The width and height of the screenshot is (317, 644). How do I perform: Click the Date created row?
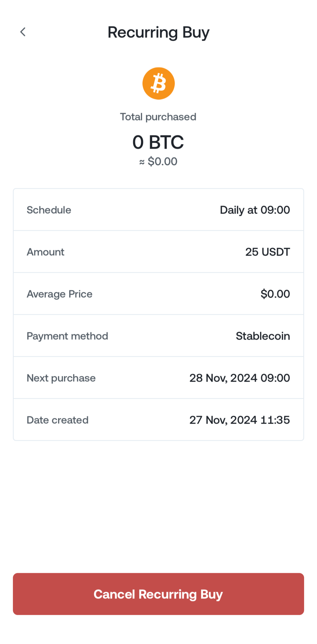point(57,420)
